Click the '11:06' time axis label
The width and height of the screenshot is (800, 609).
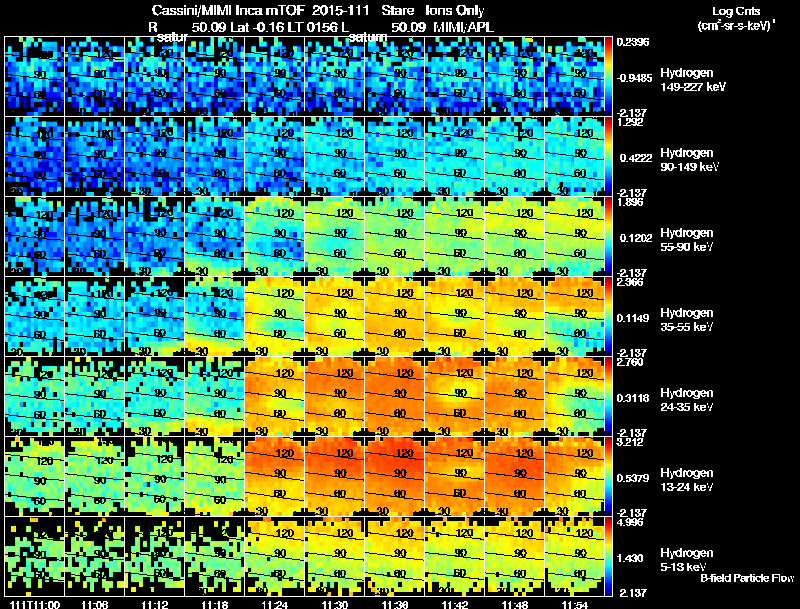pyautogui.click(x=95, y=605)
